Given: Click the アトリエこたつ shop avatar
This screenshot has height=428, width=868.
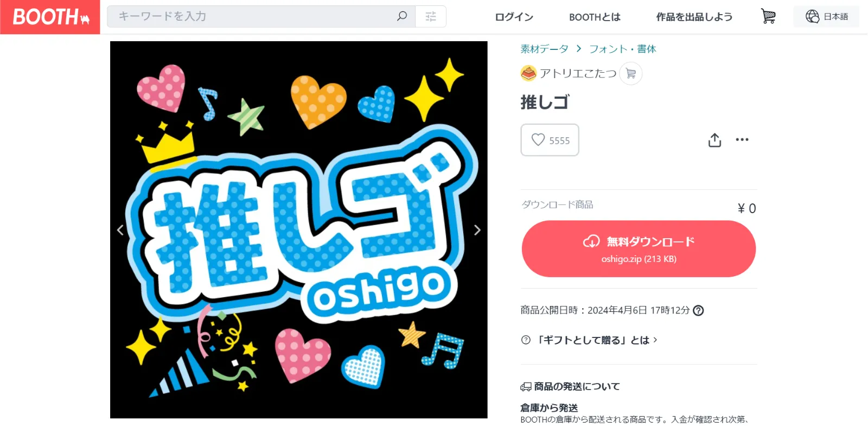Looking at the screenshot, I should coord(528,73).
